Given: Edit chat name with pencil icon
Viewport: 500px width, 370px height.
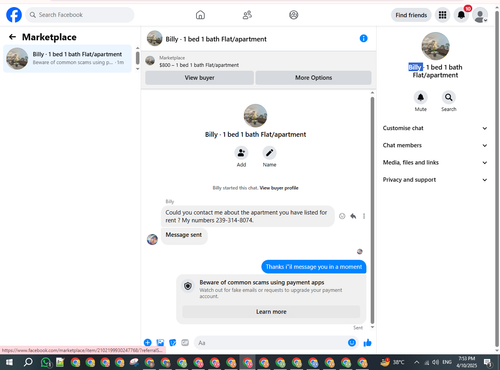Looking at the screenshot, I should pyautogui.click(x=269, y=153).
